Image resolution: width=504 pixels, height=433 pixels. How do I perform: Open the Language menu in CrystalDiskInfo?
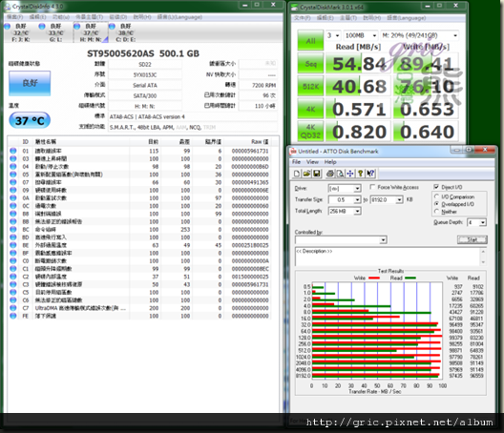coord(179,17)
